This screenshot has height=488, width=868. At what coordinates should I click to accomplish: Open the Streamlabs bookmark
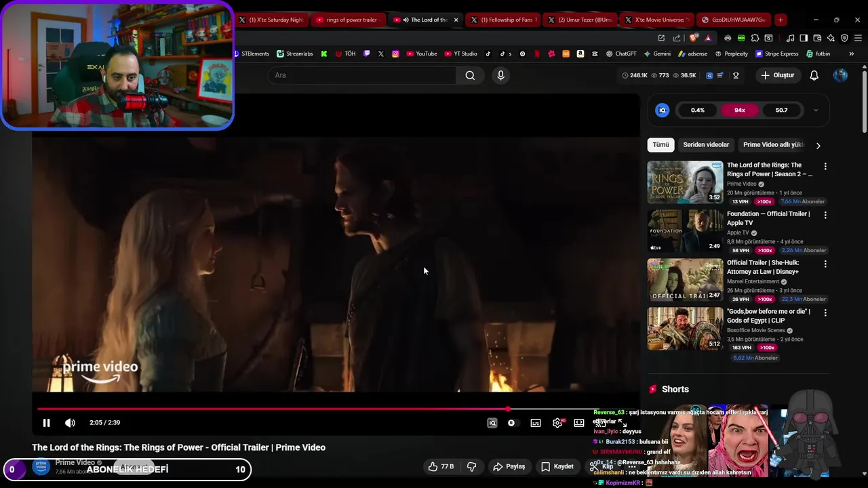[x=295, y=54]
